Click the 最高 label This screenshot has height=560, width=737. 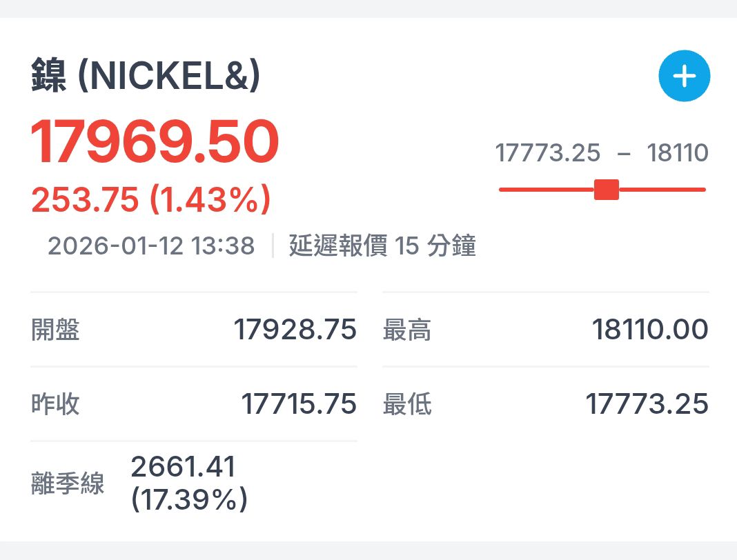(x=407, y=330)
